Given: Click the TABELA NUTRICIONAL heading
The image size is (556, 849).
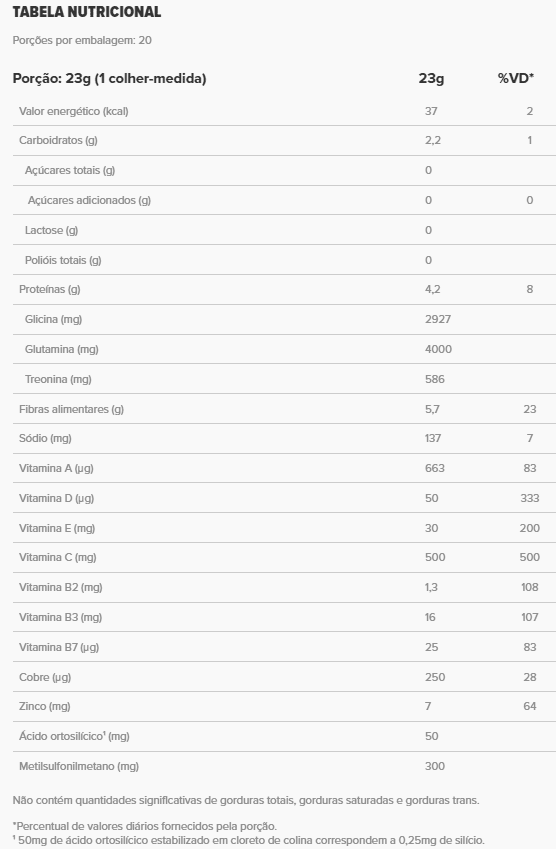Looking at the screenshot, I should [x=87, y=12].
